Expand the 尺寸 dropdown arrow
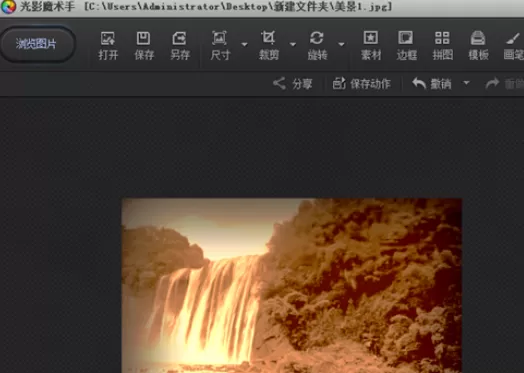Viewport: 524px width, 373px height. tap(245, 44)
